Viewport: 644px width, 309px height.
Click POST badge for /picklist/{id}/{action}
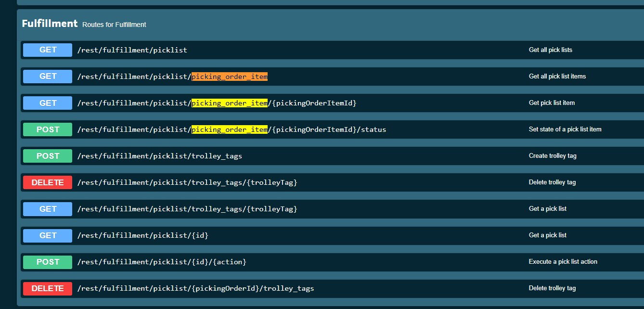click(48, 262)
